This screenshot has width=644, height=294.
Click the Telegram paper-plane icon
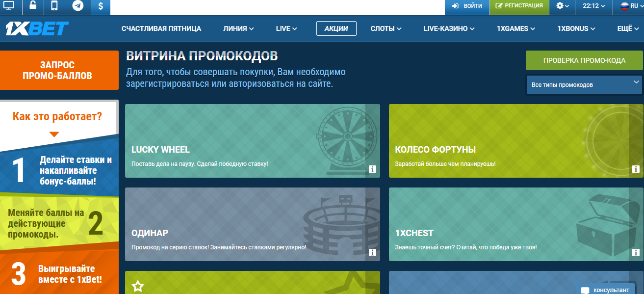77,6
